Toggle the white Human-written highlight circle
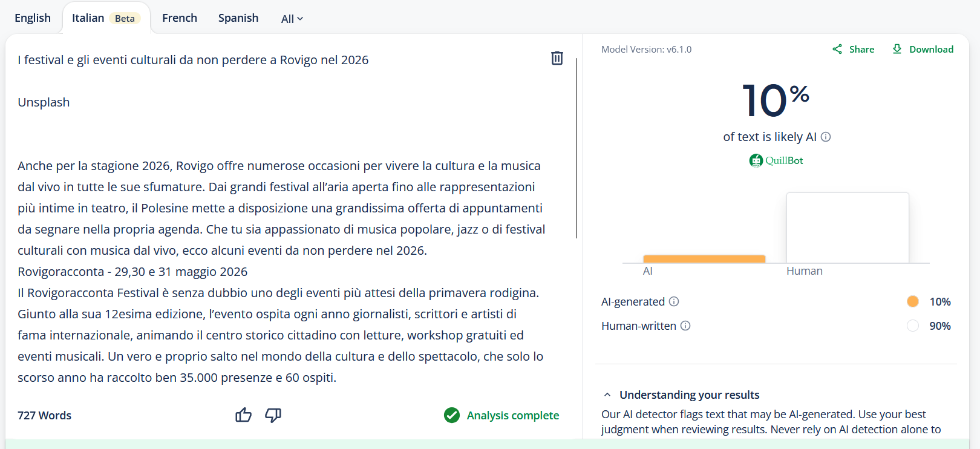The width and height of the screenshot is (980, 449). point(913,326)
